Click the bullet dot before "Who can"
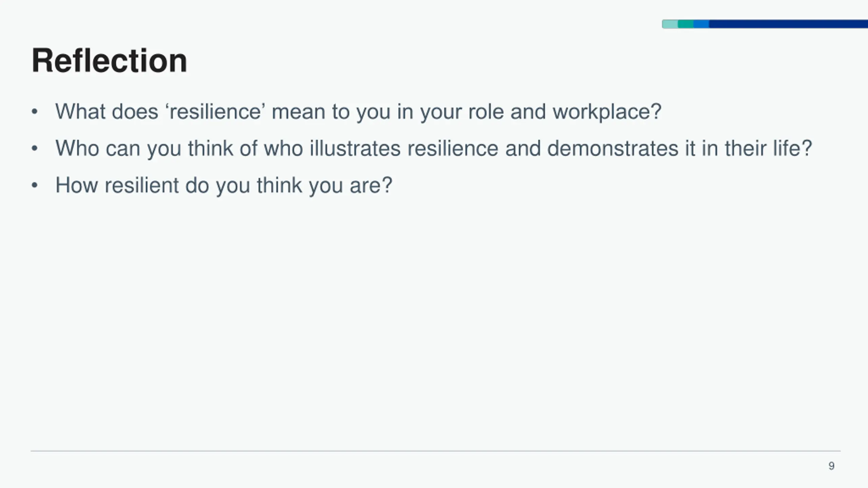 (34, 148)
